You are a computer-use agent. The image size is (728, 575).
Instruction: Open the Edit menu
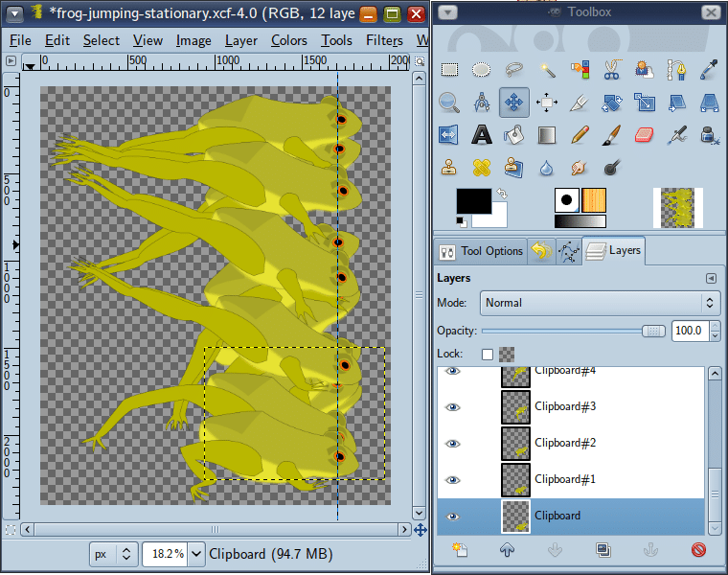click(x=57, y=40)
